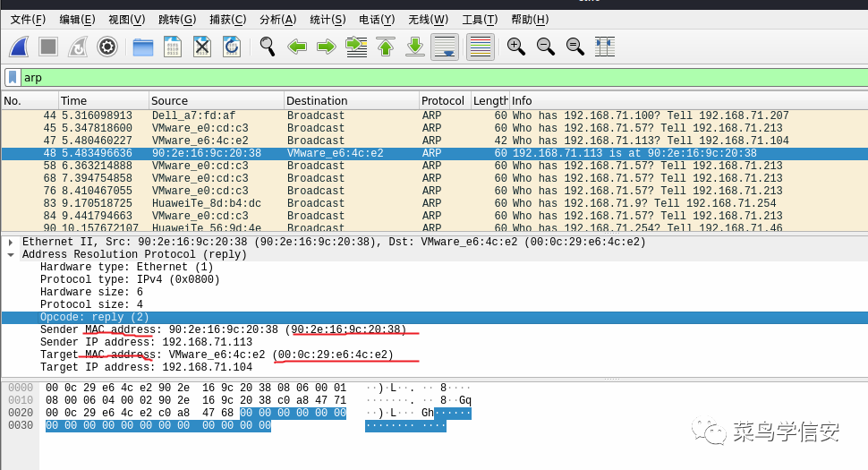Image resolution: width=868 pixels, height=470 pixels.
Task: Toggle auto-scroll during live capture
Action: tap(445, 47)
